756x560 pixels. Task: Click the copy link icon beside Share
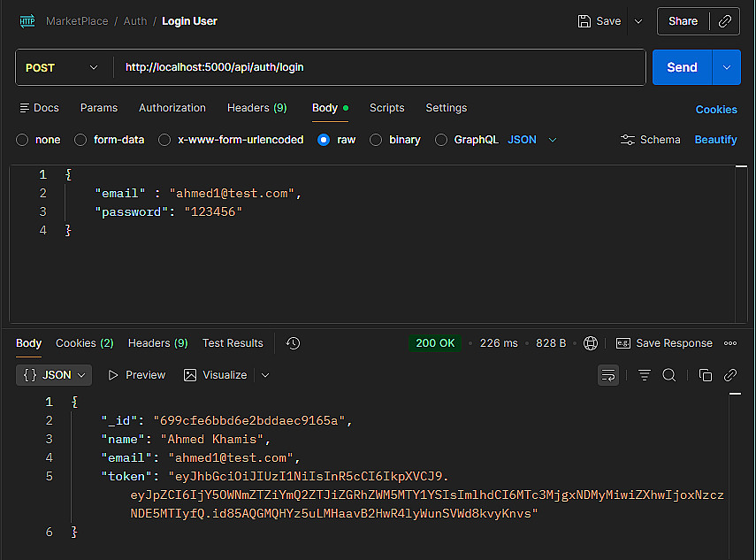(725, 21)
